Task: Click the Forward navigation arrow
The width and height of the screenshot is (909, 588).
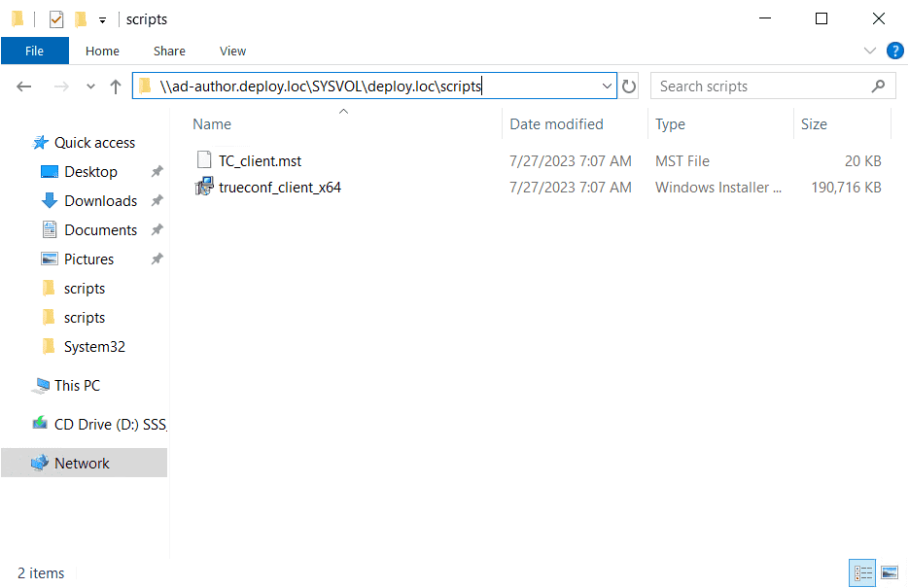Action: [x=61, y=86]
